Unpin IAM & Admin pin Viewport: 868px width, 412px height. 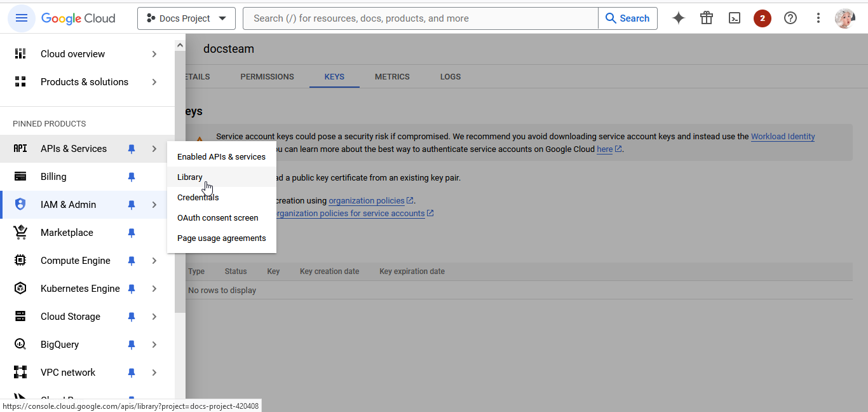point(132,205)
